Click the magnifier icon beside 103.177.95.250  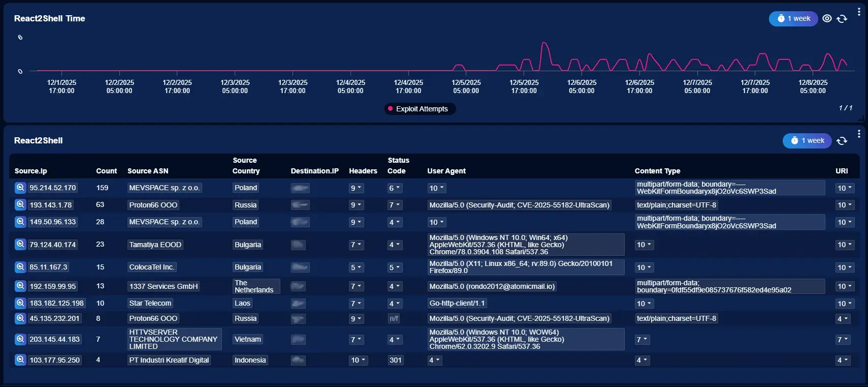point(20,360)
